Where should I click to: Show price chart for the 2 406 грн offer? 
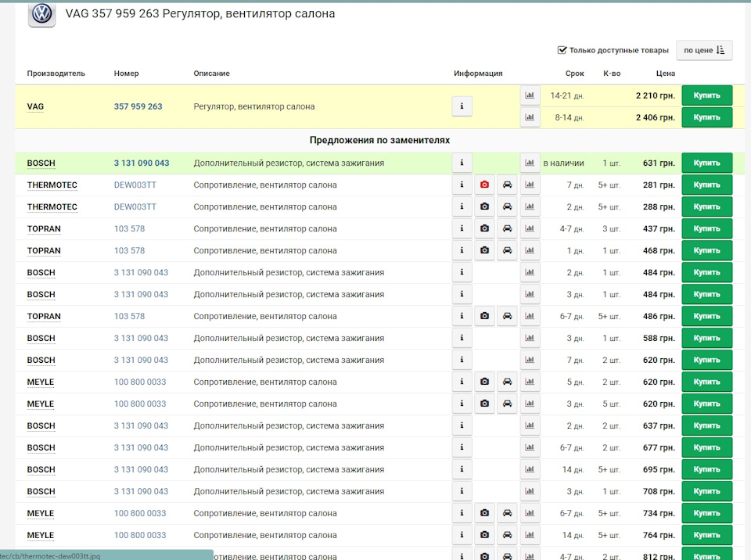[x=530, y=117]
